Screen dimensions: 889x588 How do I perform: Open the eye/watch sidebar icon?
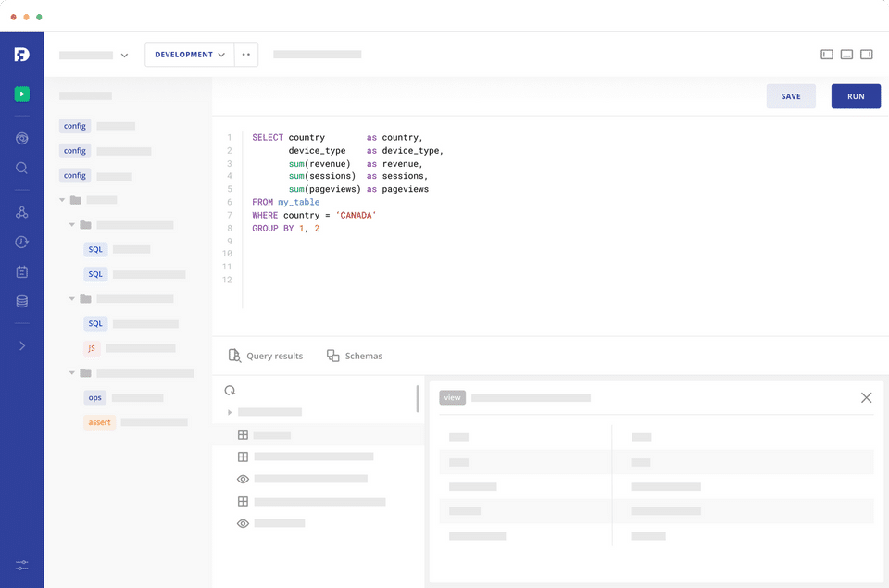point(21,138)
